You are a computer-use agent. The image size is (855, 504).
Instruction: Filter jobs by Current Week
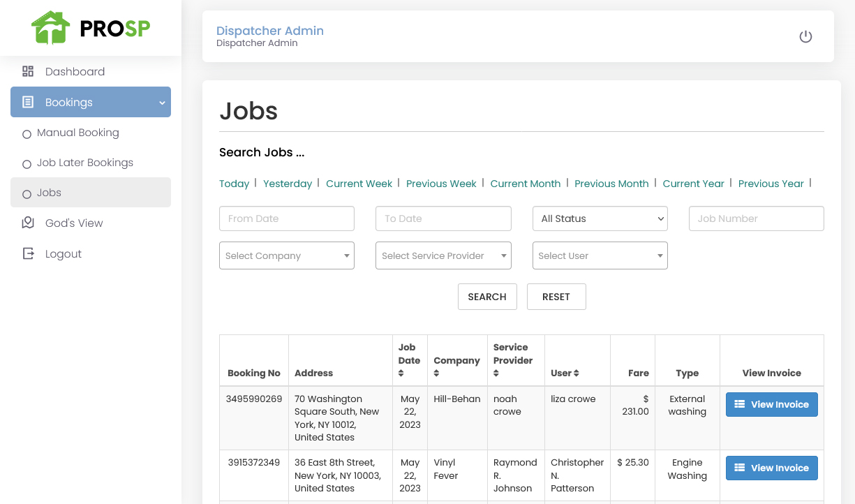359,184
